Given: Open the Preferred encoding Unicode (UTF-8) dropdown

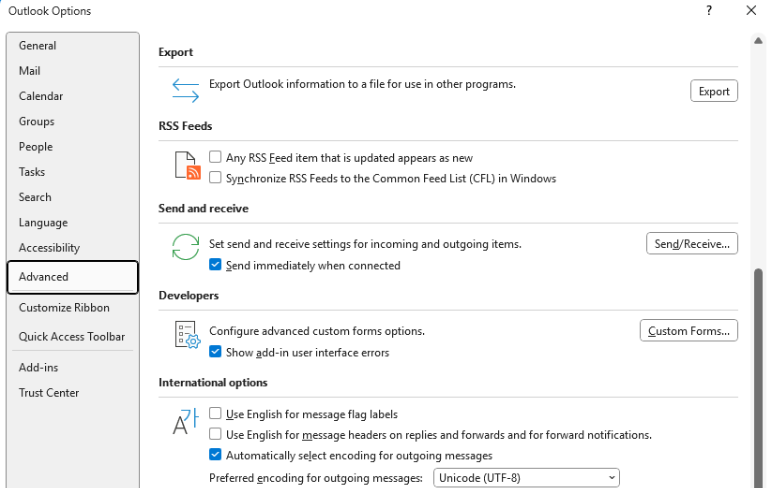Looking at the screenshot, I should point(527,478).
